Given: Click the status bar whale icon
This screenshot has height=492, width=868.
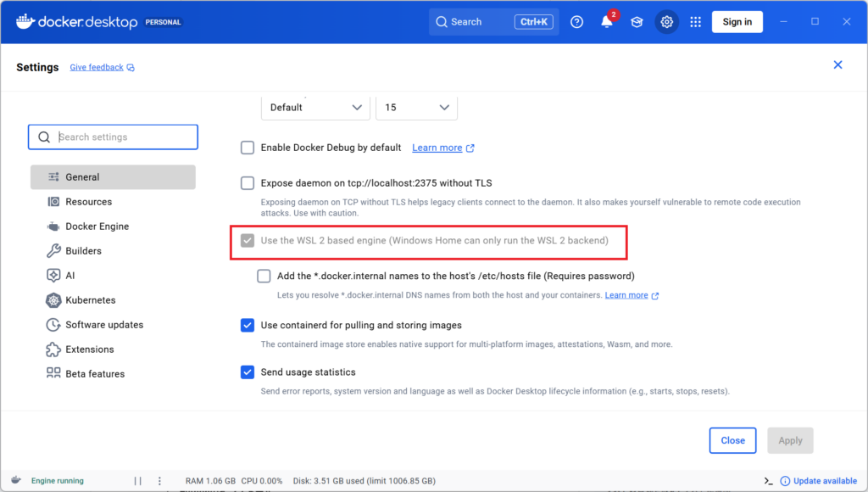Looking at the screenshot, I should (x=16, y=480).
